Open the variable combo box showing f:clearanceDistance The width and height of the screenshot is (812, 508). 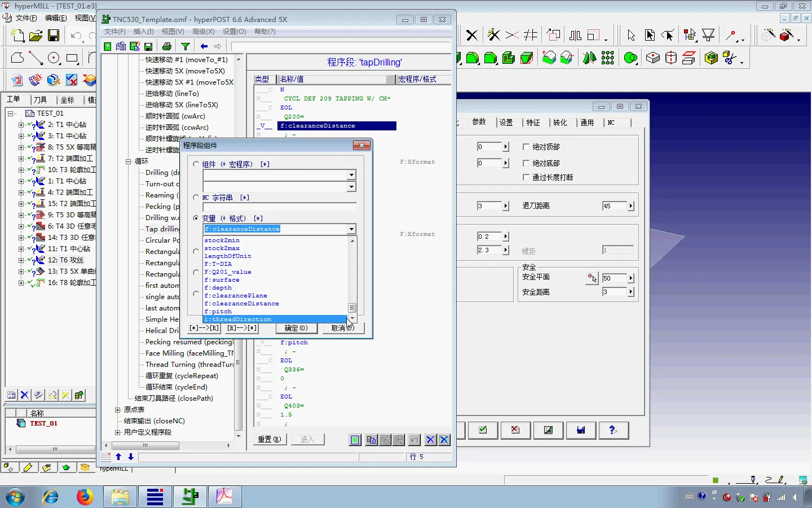(351, 229)
